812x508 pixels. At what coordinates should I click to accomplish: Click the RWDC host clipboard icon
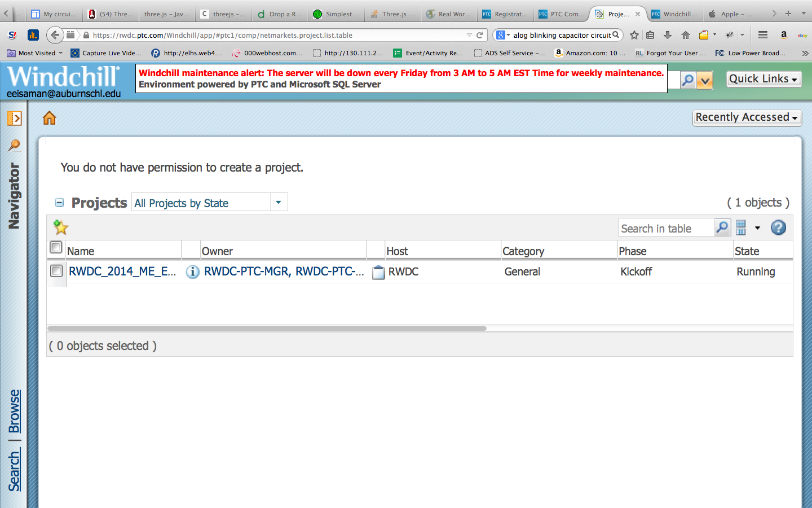(378, 273)
